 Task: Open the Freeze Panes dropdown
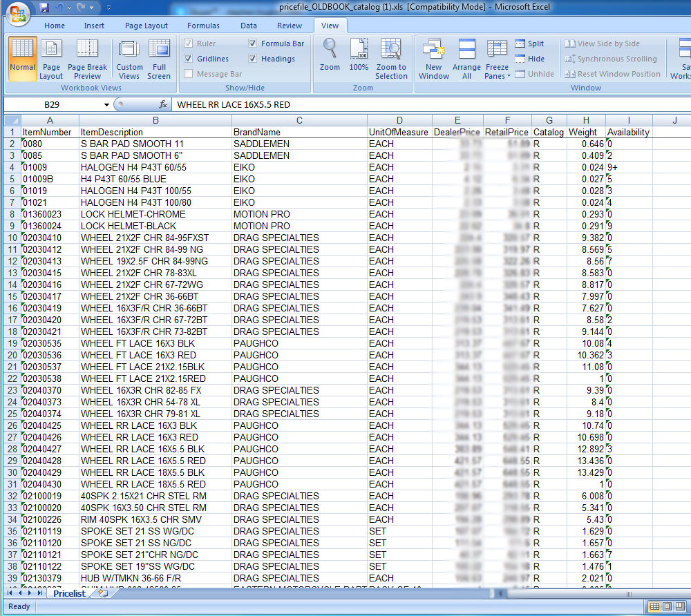tap(497, 59)
